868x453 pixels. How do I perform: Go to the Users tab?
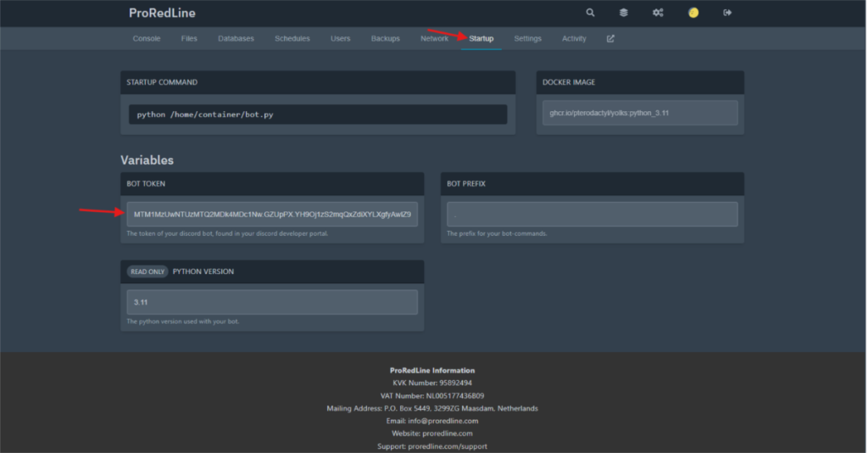pos(341,38)
